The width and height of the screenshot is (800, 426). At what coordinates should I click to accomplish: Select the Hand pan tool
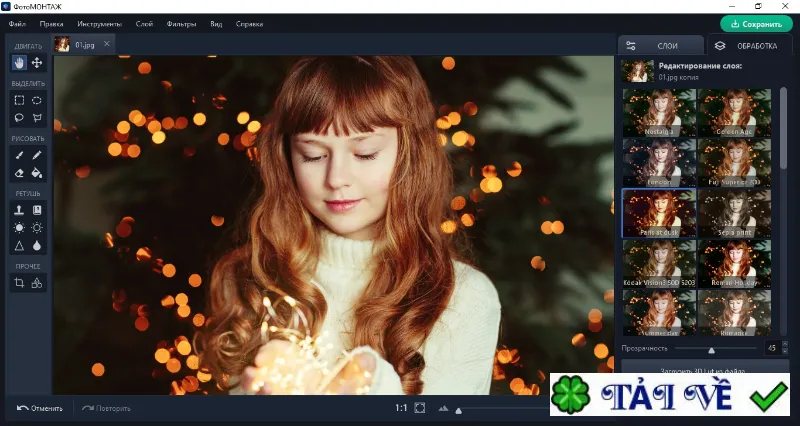19,63
